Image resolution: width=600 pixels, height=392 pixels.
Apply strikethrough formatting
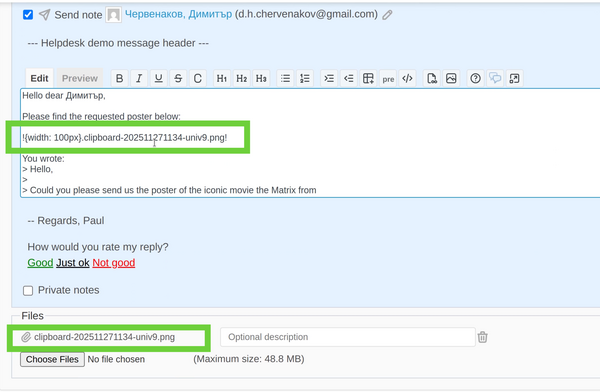178,78
